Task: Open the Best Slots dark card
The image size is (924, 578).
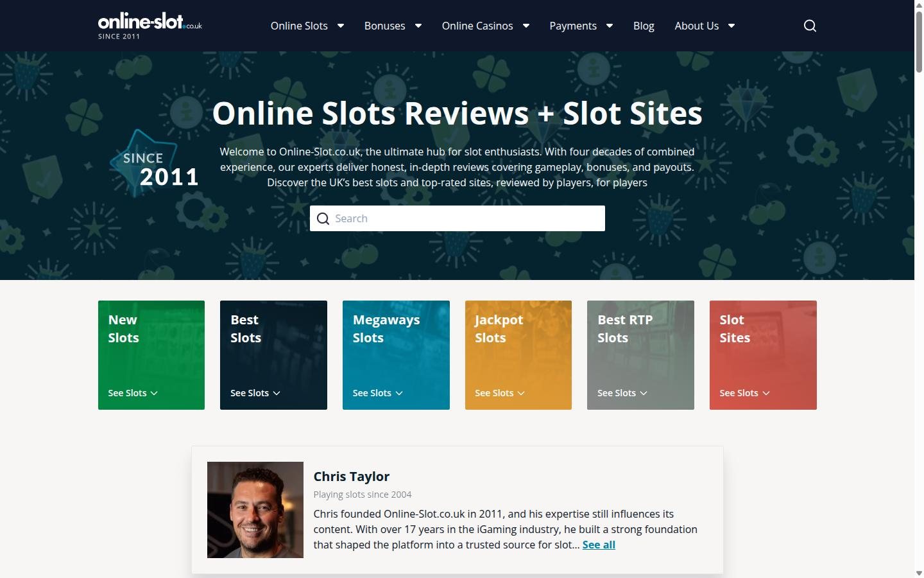Action: (x=273, y=355)
